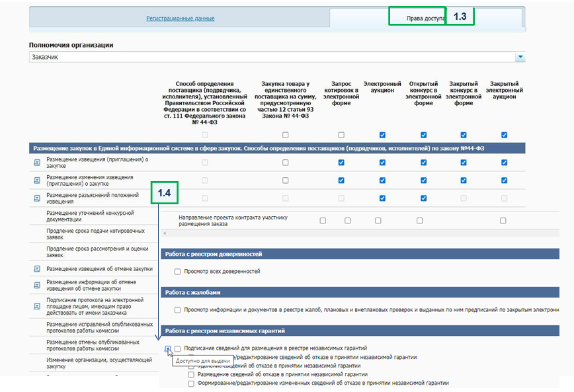
Task: Tick Удаление сведений об отказе в принятии независимой гарантии
Action: [x=191, y=366]
